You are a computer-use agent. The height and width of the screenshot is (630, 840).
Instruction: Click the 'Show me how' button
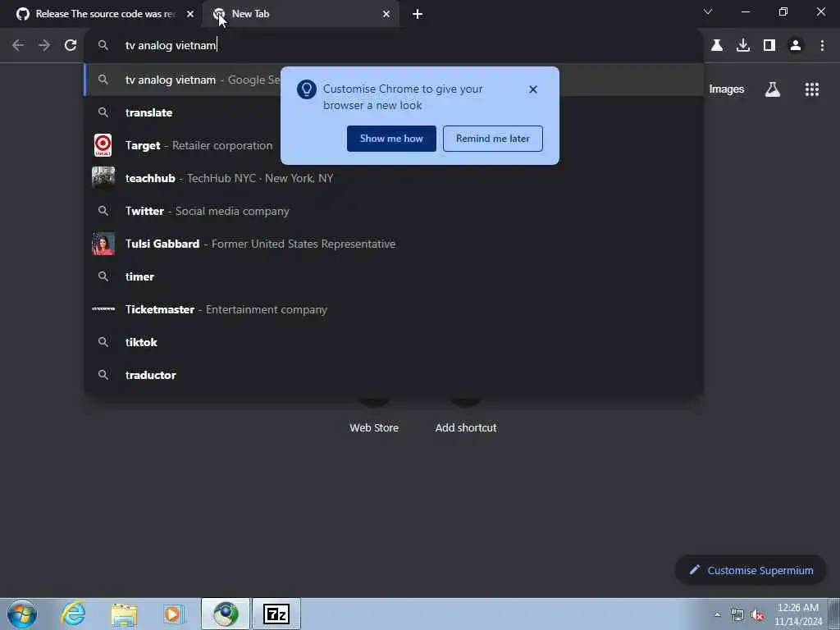point(391,139)
